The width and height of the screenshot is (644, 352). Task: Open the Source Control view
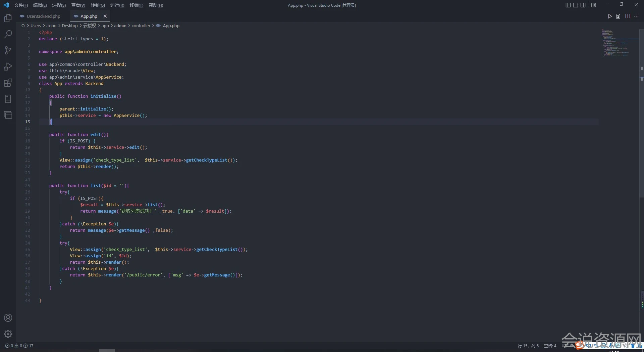[8, 50]
